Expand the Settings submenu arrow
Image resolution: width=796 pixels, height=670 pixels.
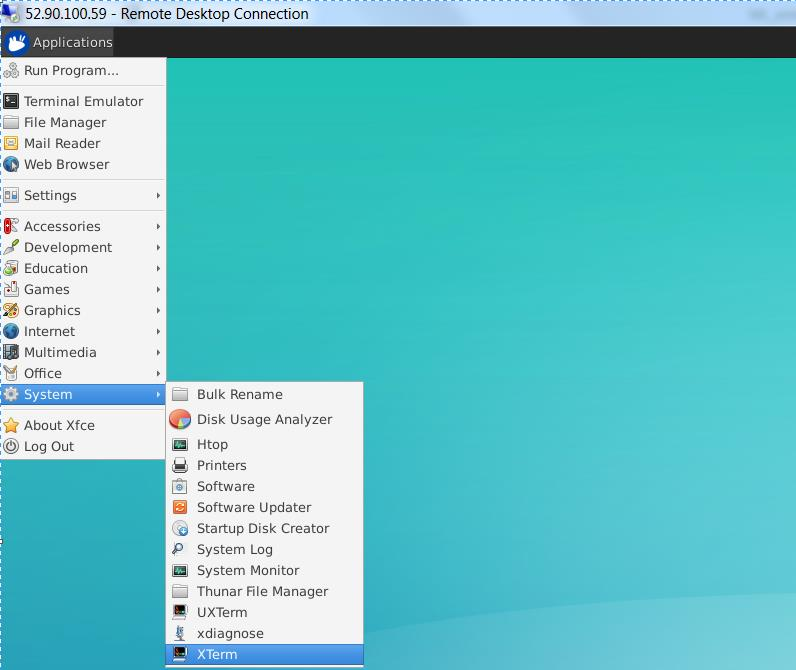coord(158,195)
